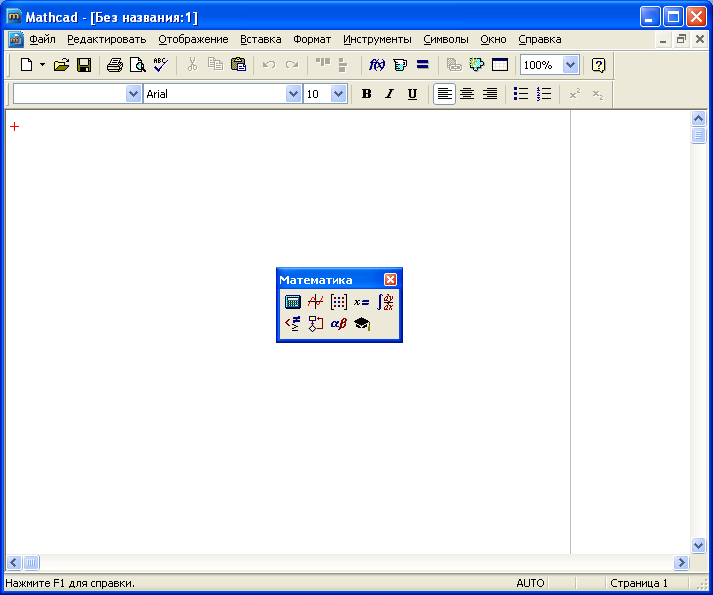Open Print Preview icon
The image size is (713, 595).
click(x=137, y=65)
